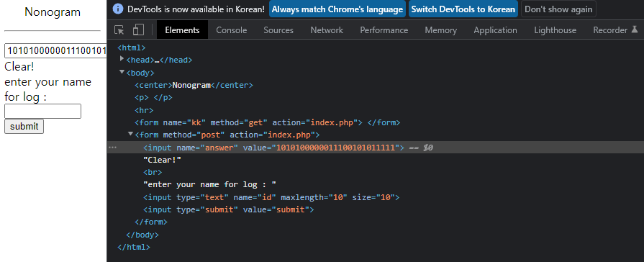Expand the head element node
The height and width of the screenshot is (262, 644).
pyautogui.click(x=122, y=59)
